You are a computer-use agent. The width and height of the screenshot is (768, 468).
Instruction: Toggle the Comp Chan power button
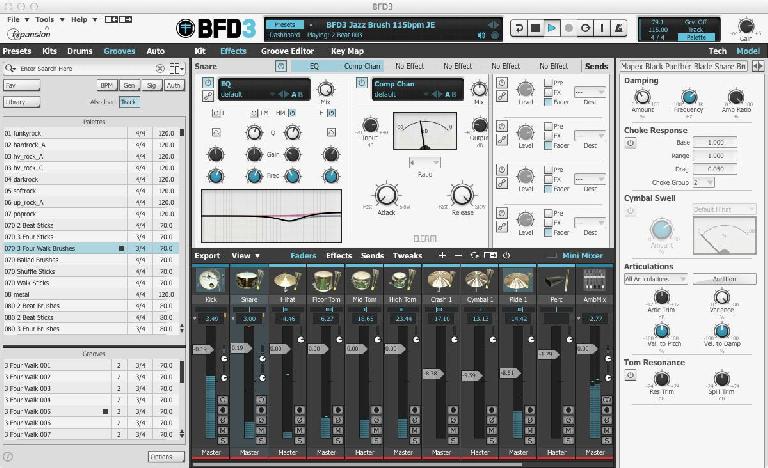(x=361, y=83)
